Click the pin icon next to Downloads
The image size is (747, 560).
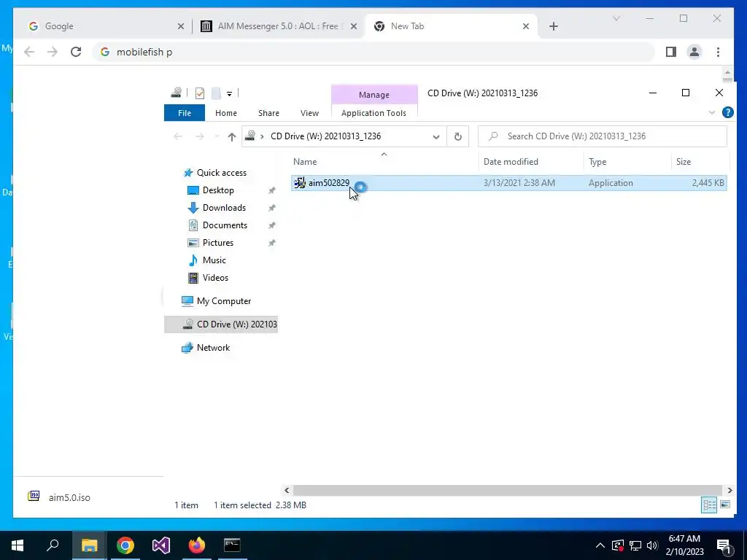coord(271,208)
